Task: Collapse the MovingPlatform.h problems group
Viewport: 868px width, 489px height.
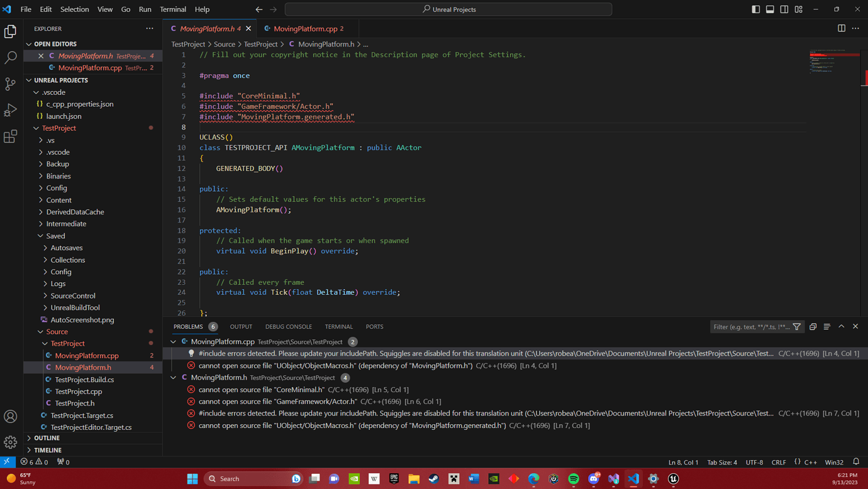Action: click(x=173, y=377)
